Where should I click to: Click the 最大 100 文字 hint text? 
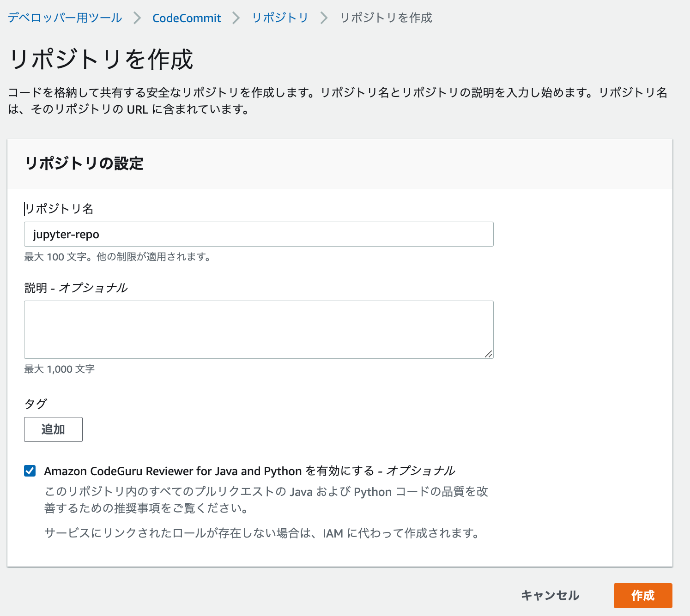click(118, 257)
